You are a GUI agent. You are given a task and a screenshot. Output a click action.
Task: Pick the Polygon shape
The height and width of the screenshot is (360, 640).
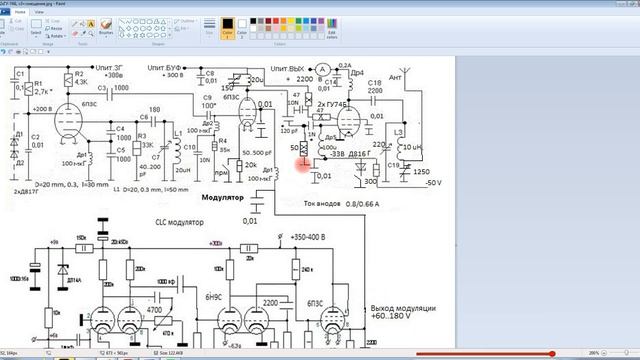[x=156, y=22]
